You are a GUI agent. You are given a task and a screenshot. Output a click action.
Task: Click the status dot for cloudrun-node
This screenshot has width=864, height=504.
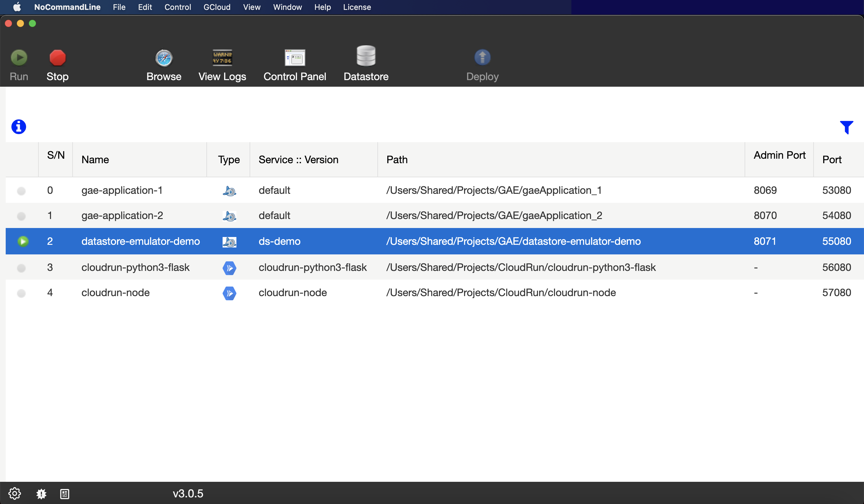[21, 293]
